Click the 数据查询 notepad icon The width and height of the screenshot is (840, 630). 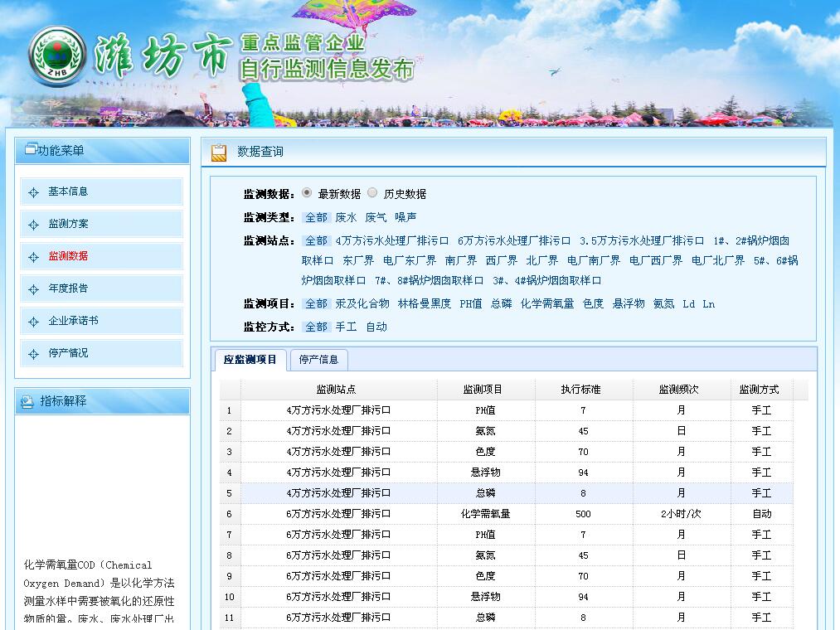[219, 153]
